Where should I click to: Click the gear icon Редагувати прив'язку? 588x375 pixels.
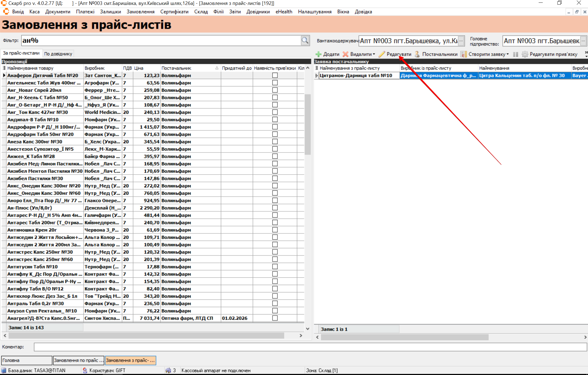click(525, 54)
